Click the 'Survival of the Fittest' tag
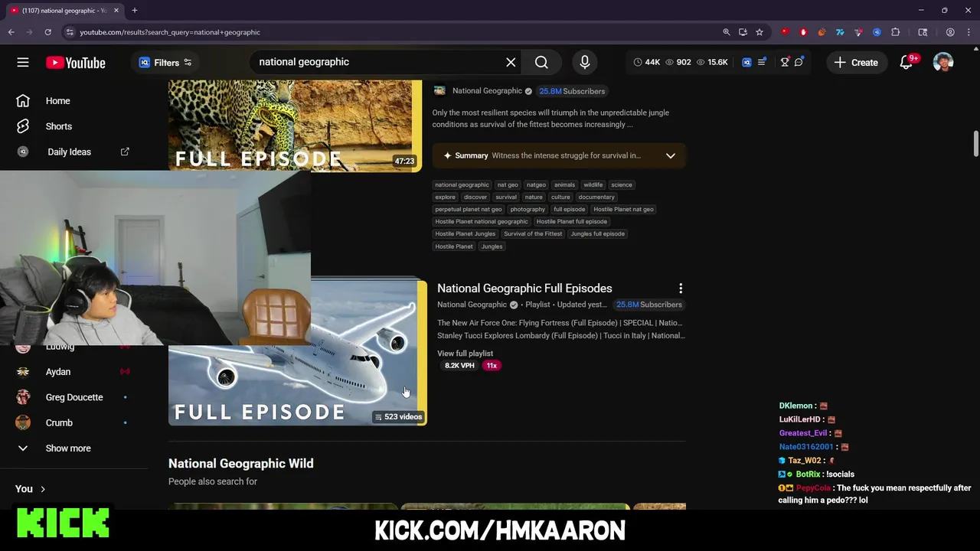 533,233
